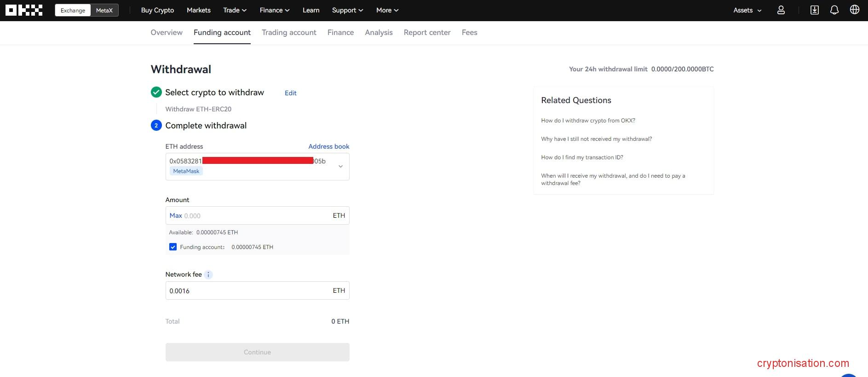Select the Exchange toggle option

coord(73,11)
